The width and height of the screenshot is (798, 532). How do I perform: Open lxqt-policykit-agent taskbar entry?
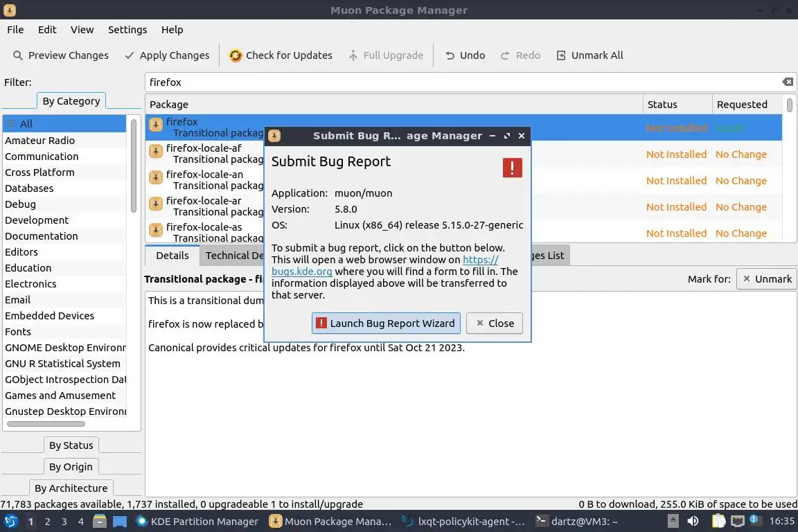[x=463, y=522]
